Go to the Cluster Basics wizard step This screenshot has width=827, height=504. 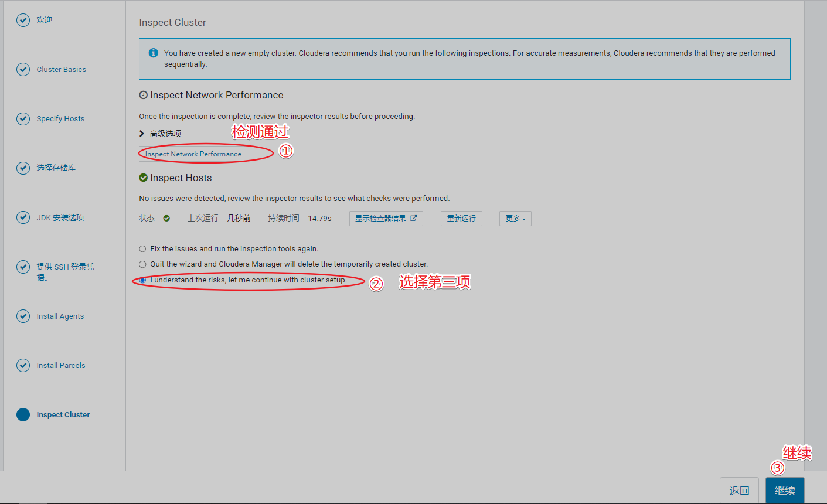click(61, 70)
